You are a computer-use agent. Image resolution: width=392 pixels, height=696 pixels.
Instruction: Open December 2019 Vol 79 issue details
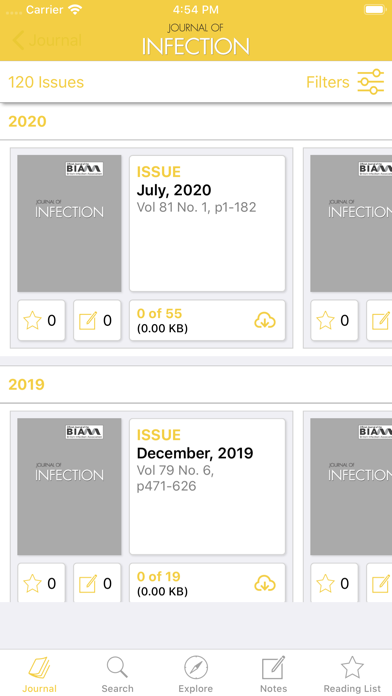(207, 486)
